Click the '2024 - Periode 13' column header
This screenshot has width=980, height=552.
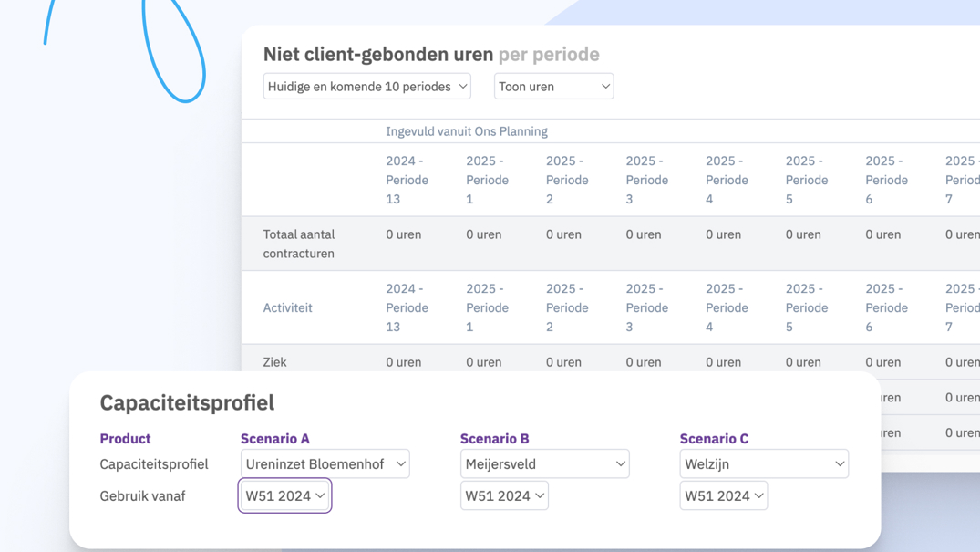406,180
